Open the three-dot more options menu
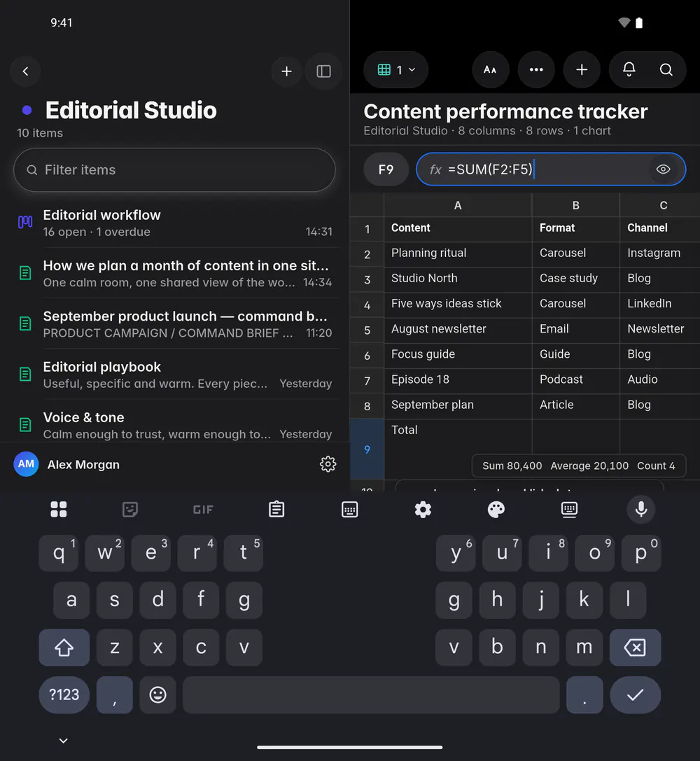Image resolution: width=700 pixels, height=761 pixels. pos(536,70)
